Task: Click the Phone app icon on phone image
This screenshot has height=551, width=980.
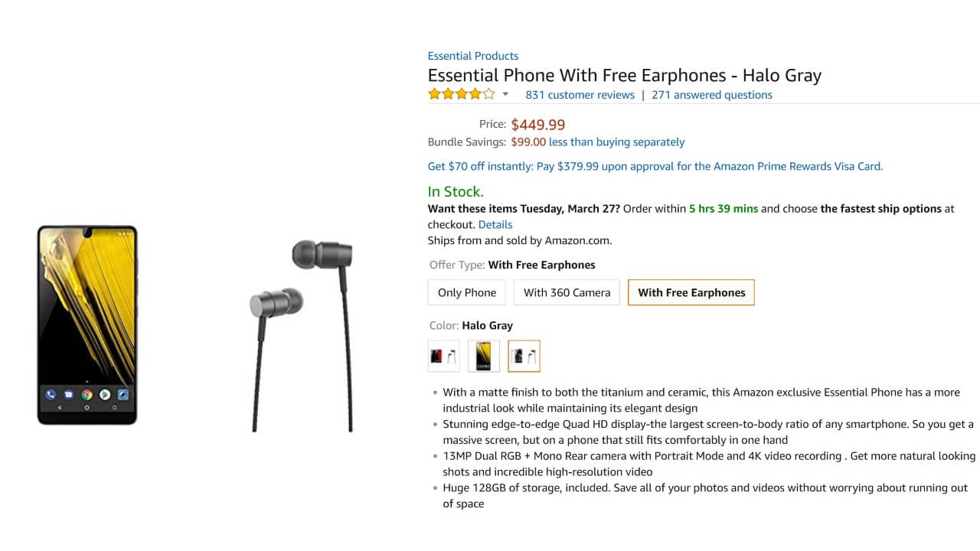Action: (51, 395)
